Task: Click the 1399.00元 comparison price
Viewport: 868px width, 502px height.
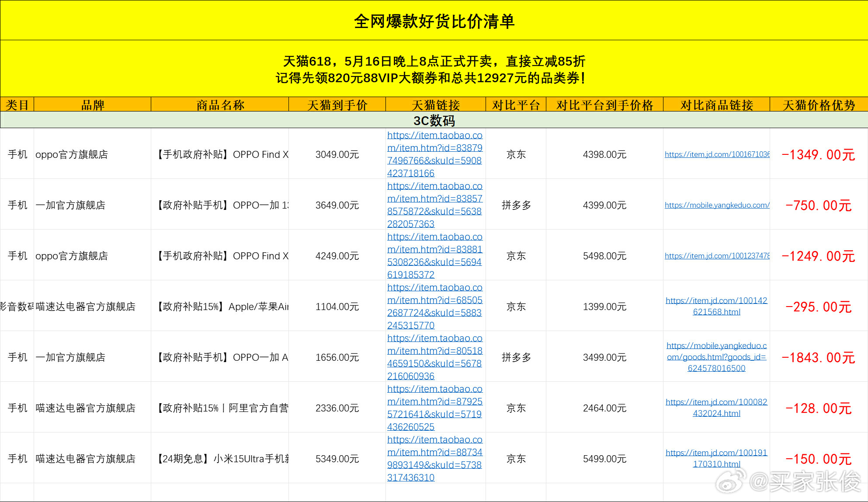Action: click(604, 307)
